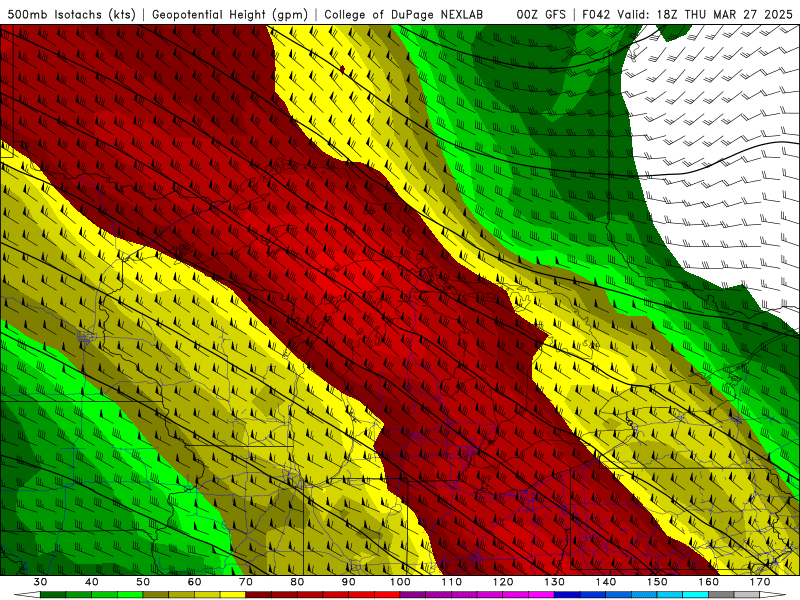Click the '00Z GFS' model run label
This screenshot has height=600, width=800.
tap(541, 14)
